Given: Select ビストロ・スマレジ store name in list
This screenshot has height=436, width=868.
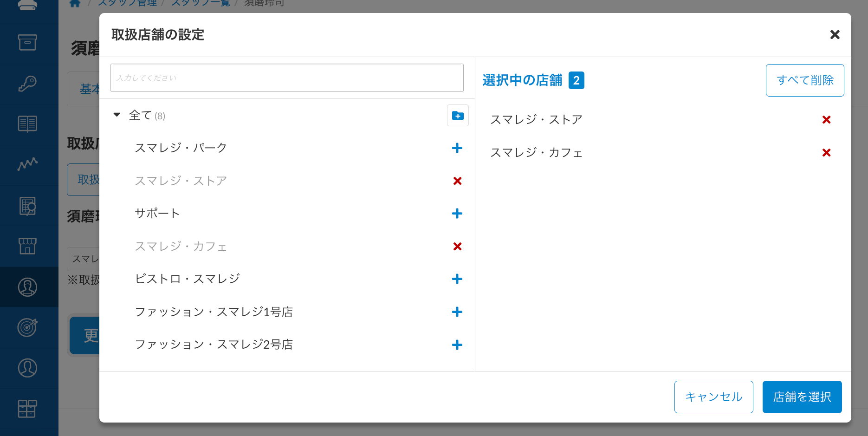Looking at the screenshot, I should tap(187, 279).
